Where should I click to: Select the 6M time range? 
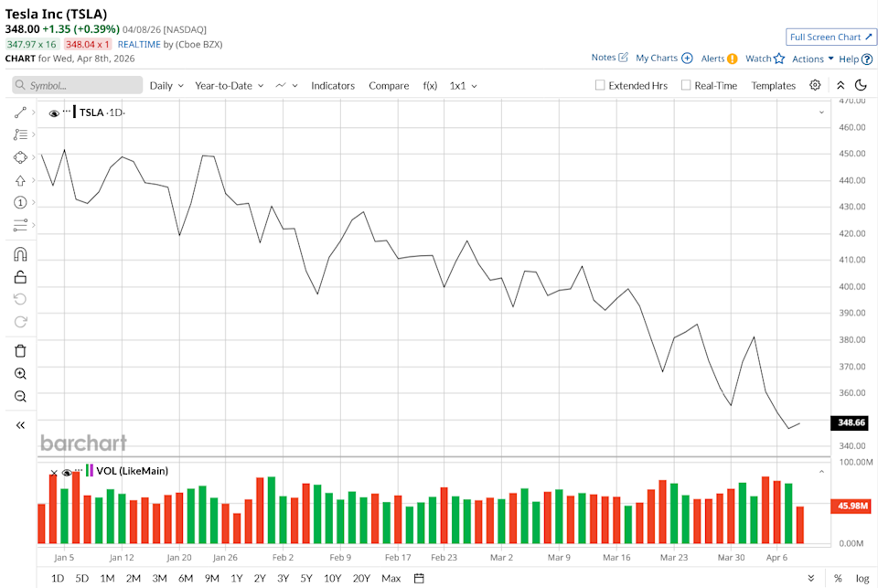186,578
